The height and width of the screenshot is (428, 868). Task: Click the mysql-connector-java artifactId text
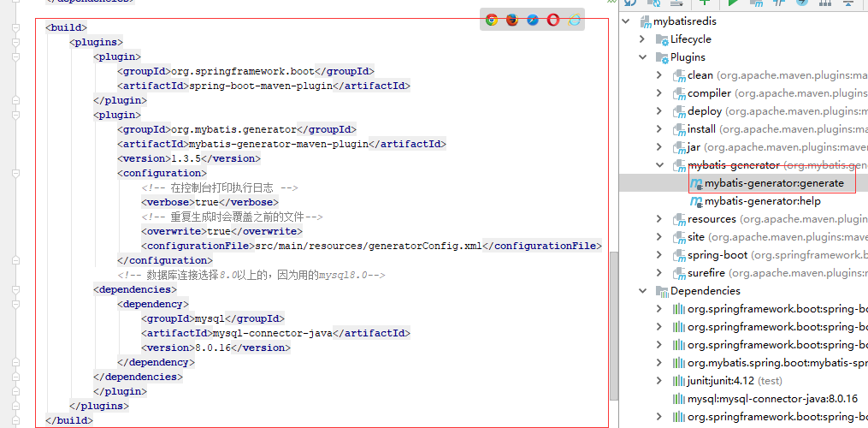click(272, 333)
